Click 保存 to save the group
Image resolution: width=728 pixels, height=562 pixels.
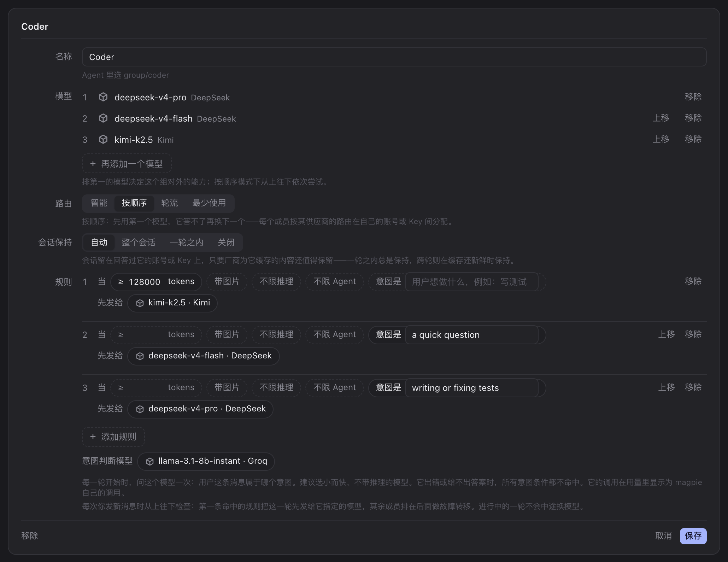693,536
